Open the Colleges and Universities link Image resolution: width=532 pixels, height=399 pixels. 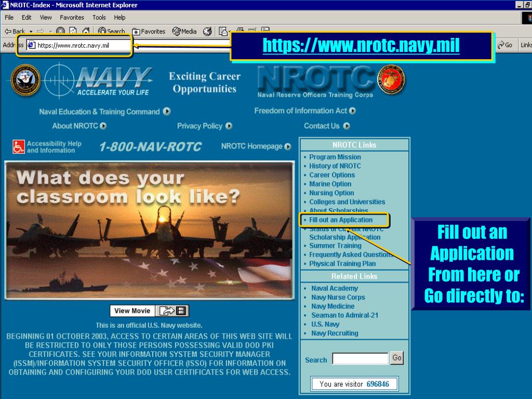click(x=347, y=202)
